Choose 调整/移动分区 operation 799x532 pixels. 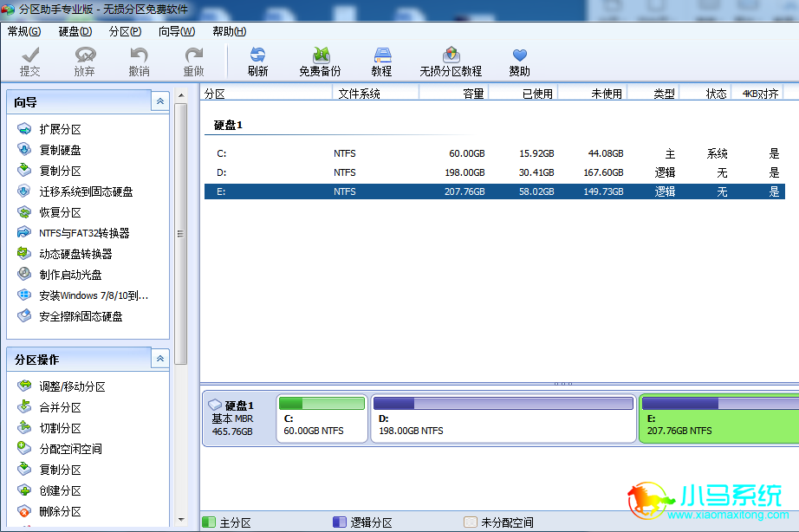(62, 386)
